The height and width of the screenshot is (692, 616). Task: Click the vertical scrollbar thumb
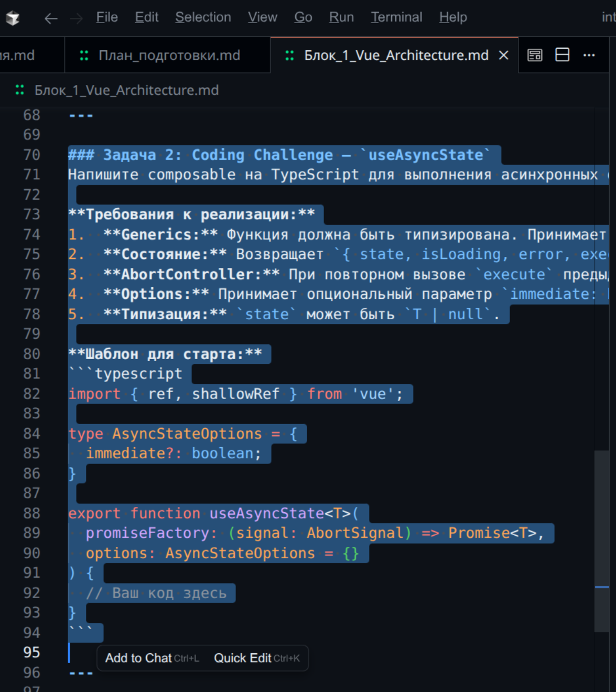pos(602,540)
